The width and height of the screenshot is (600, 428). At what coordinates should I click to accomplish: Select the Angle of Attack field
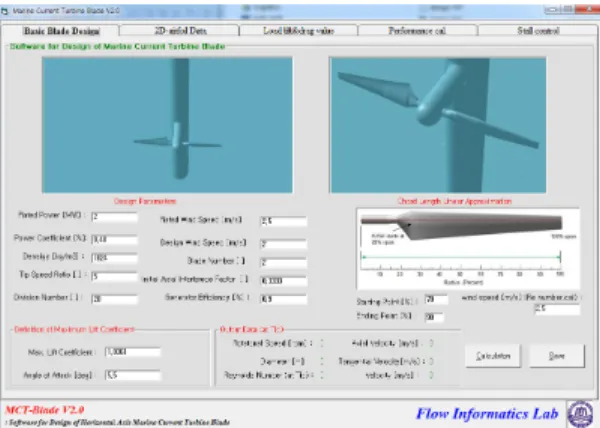[133, 375]
